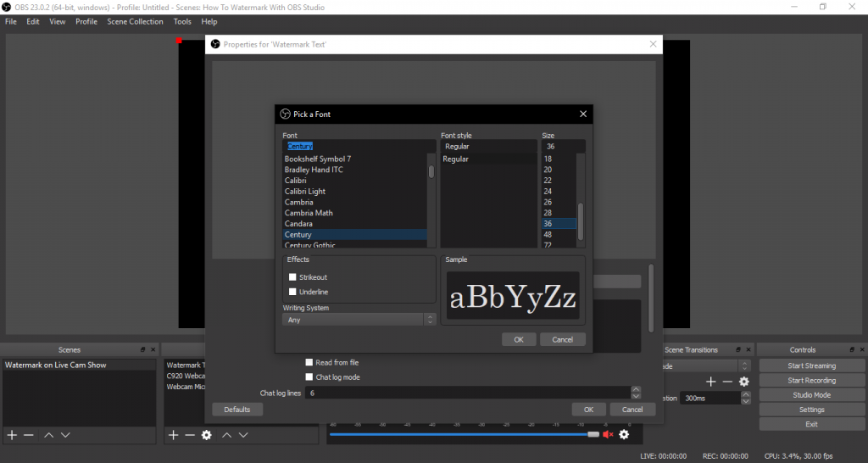Screen dimensions: 868x463
Task: Open the Scene Collection menu
Action: click(135, 21)
